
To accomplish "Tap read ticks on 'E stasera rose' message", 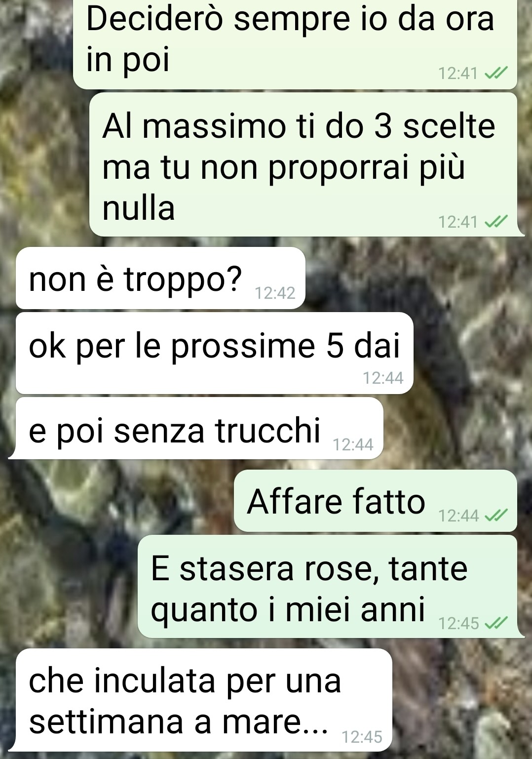I will 495,624.
